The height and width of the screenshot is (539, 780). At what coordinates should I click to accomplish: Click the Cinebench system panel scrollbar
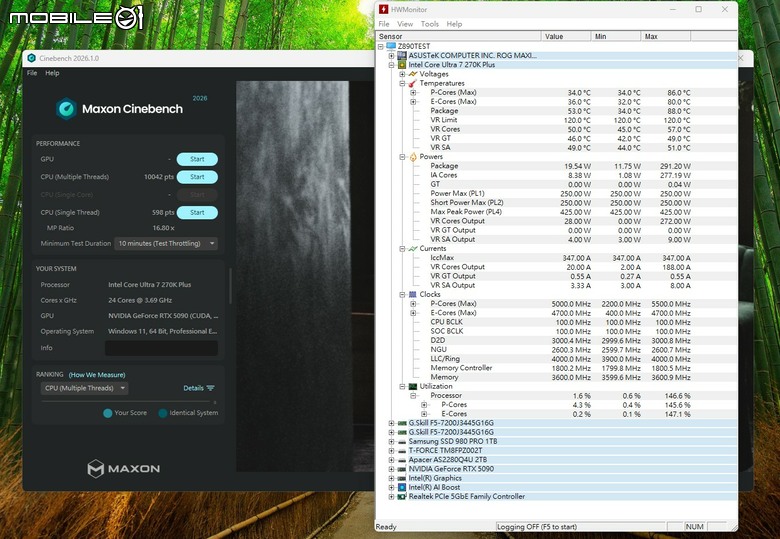230,286
